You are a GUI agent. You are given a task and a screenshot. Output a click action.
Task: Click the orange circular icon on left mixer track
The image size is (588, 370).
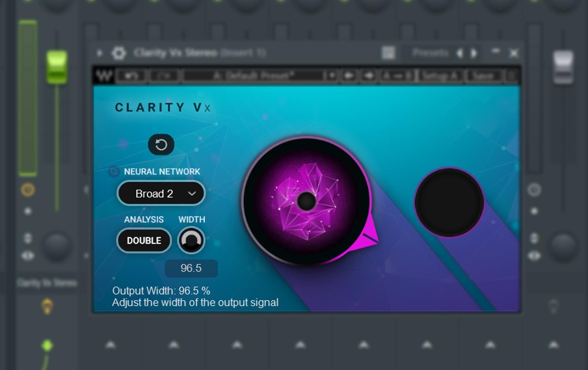coord(28,190)
